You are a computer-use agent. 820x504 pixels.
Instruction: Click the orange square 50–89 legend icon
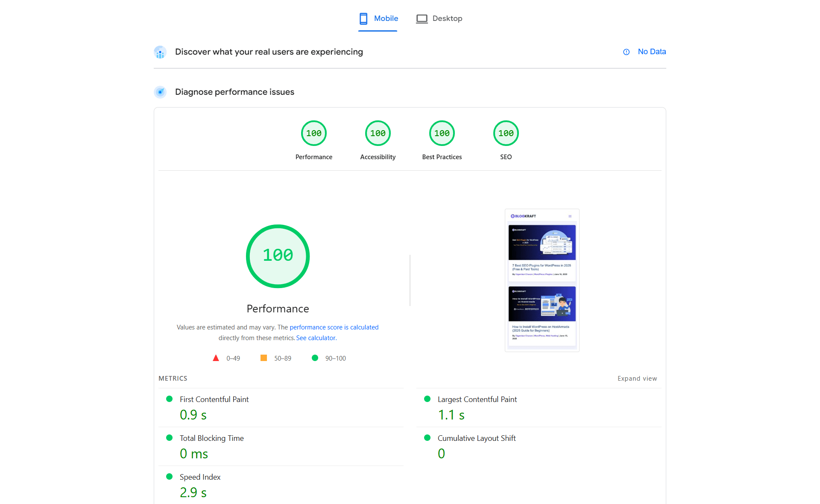(264, 358)
